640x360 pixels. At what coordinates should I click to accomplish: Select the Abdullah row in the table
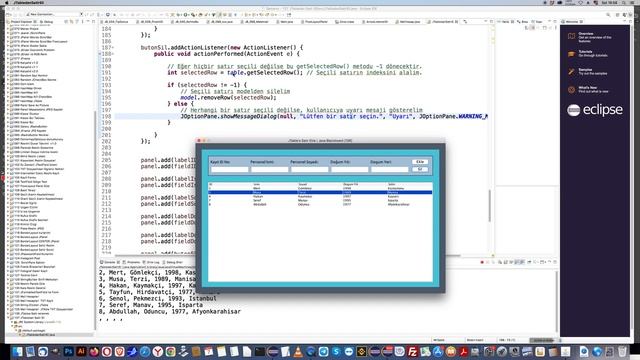click(320, 204)
